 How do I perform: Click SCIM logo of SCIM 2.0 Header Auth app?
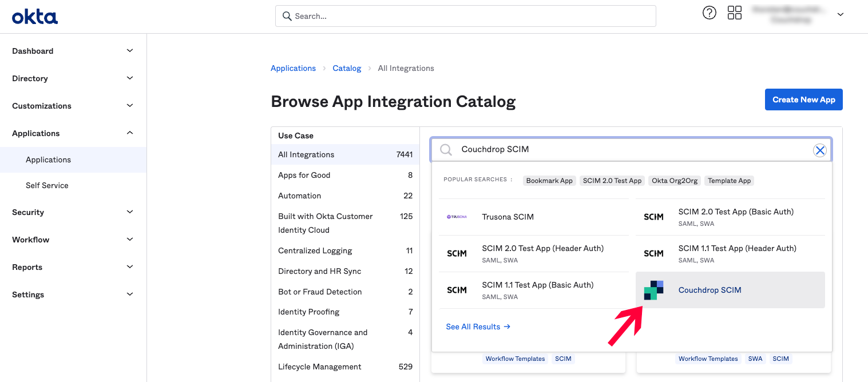457,253
